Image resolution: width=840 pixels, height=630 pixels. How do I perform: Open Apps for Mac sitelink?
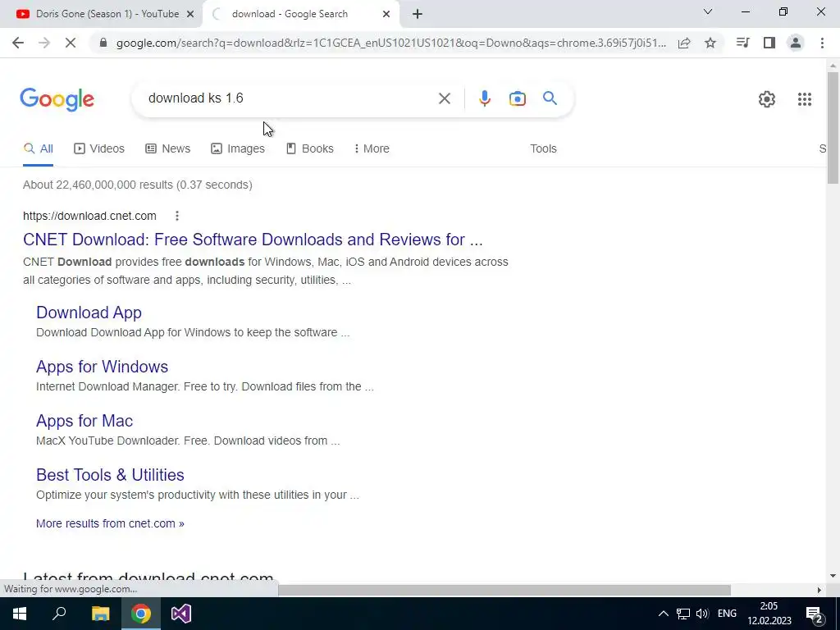point(84,421)
